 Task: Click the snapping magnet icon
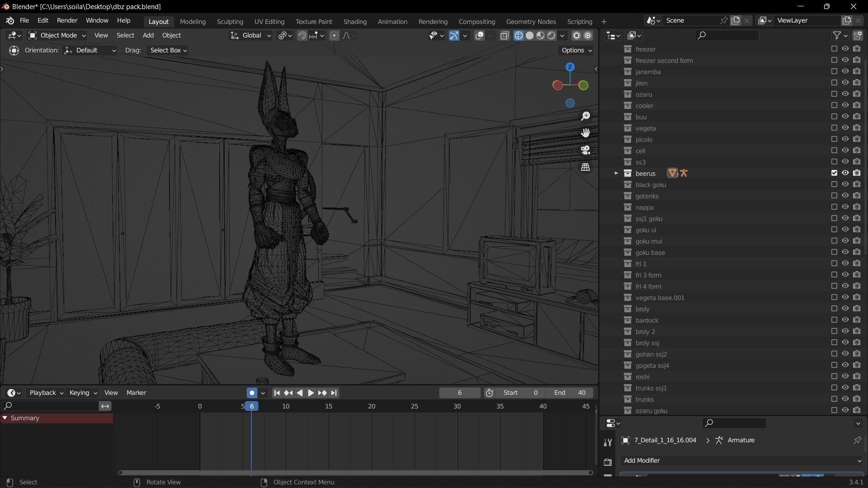click(x=302, y=35)
